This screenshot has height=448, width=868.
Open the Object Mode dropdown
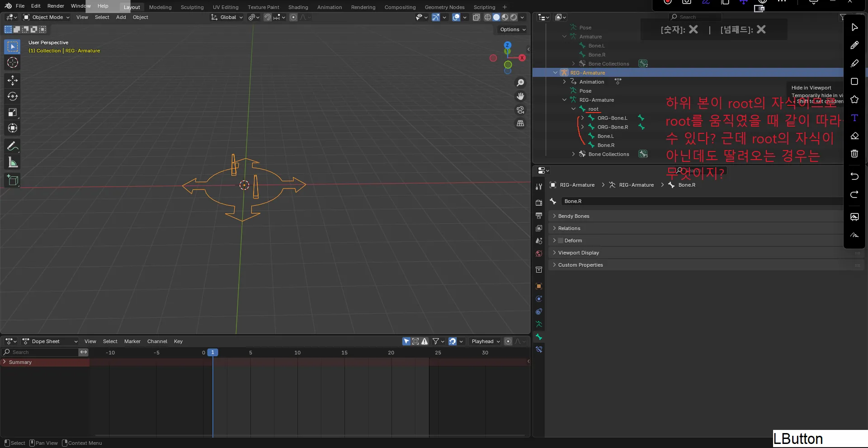tap(47, 17)
